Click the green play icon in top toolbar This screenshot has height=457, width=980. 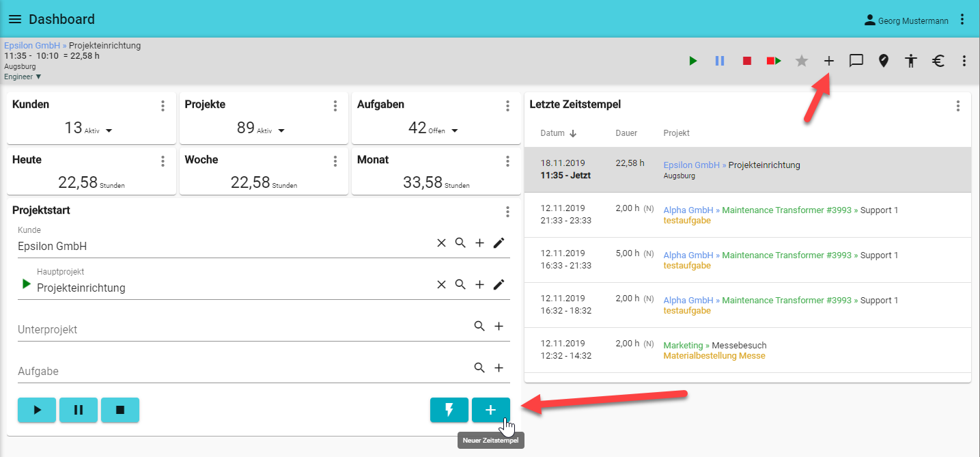[x=693, y=61]
